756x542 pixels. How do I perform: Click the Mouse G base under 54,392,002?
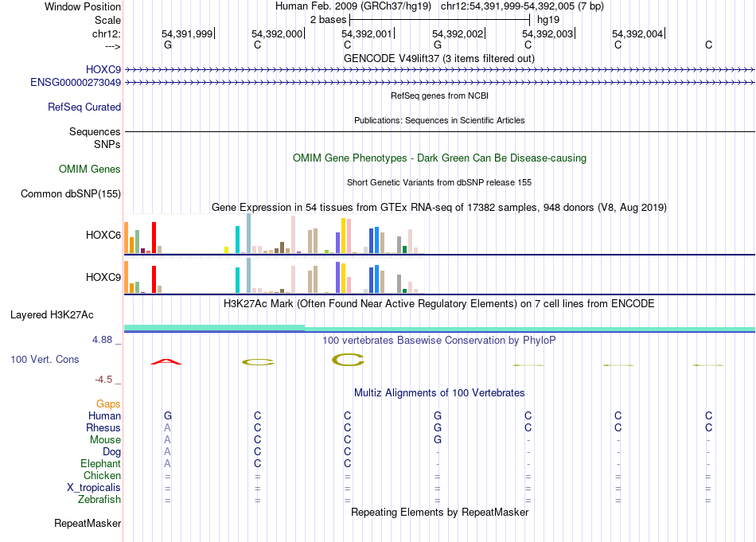coord(438,440)
